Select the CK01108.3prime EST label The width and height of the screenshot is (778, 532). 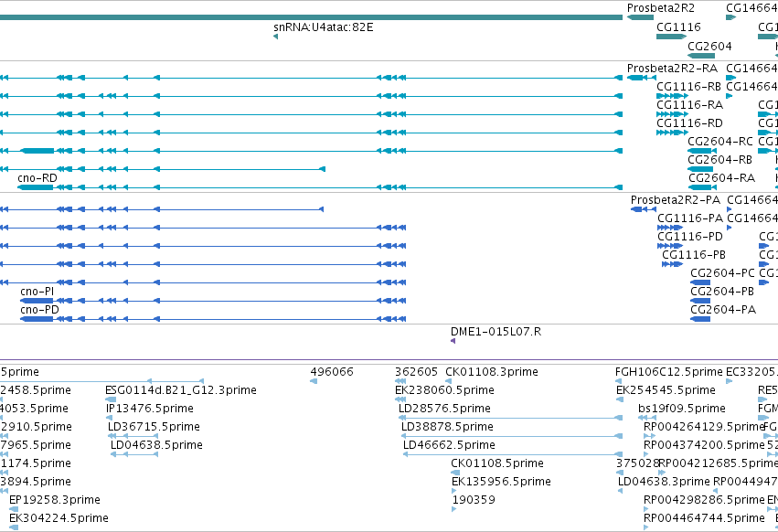tap(491, 372)
